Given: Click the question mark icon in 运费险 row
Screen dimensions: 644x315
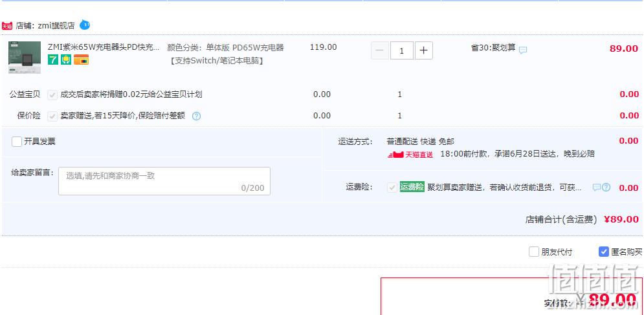Looking at the screenshot, I should [606, 188].
